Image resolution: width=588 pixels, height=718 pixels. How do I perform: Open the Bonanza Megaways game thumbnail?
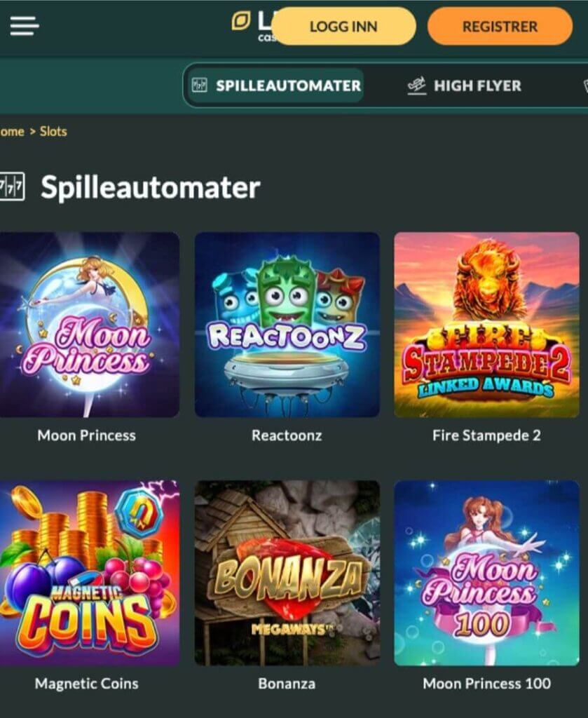(287, 573)
